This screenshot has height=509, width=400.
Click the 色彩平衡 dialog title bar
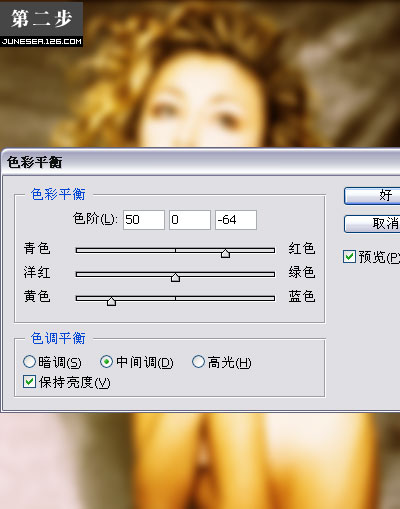click(200, 162)
